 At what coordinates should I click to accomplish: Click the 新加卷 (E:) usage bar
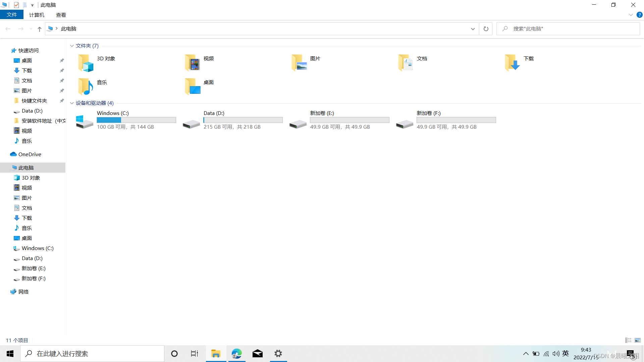click(350, 120)
